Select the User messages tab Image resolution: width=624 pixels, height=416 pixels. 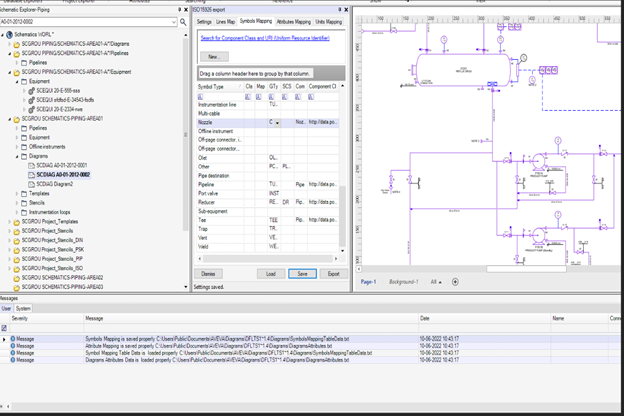click(6, 309)
